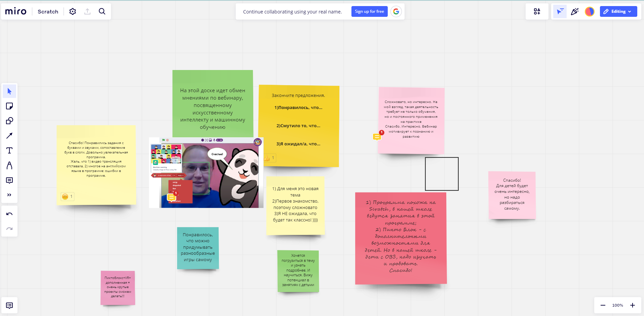Screen dimensions: 644x316
Task: Sign in with the Google button
Action: point(396,11)
